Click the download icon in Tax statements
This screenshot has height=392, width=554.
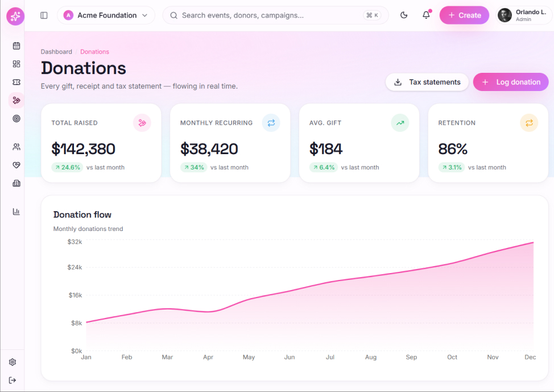(x=398, y=82)
